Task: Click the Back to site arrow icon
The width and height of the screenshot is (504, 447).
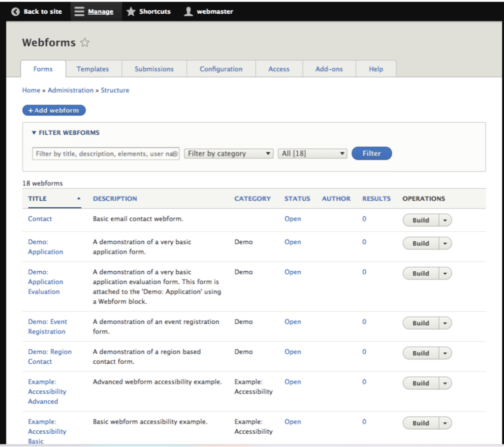Action: point(15,11)
